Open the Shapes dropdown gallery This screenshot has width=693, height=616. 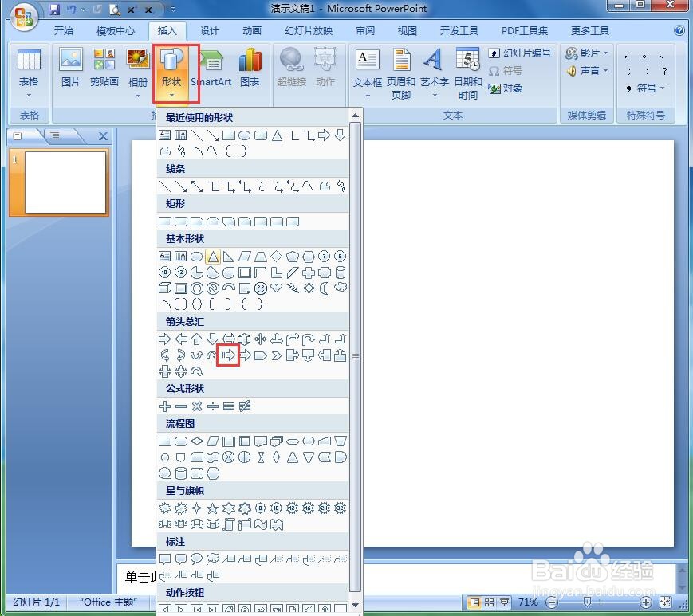pyautogui.click(x=171, y=74)
